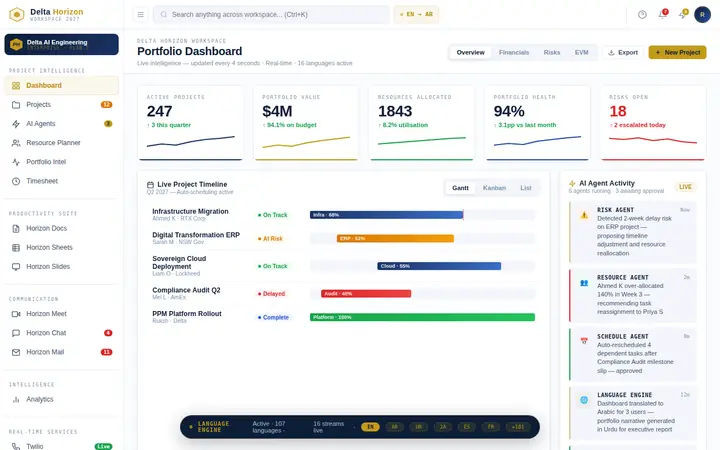The width and height of the screenshot is (720, 450).
Task: Click the At Risk status label
Action: pos(270,239)
